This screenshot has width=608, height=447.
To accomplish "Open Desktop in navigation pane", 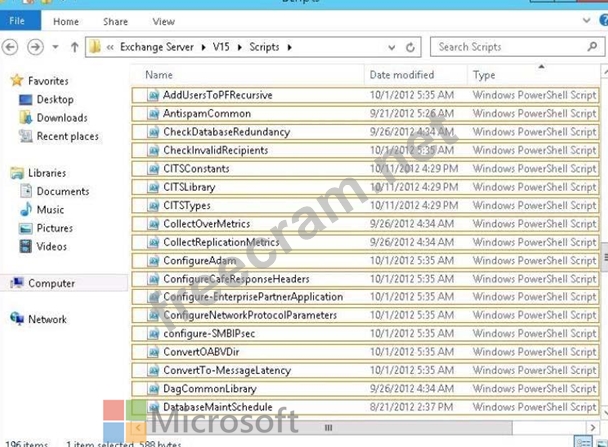I will 55,100.
